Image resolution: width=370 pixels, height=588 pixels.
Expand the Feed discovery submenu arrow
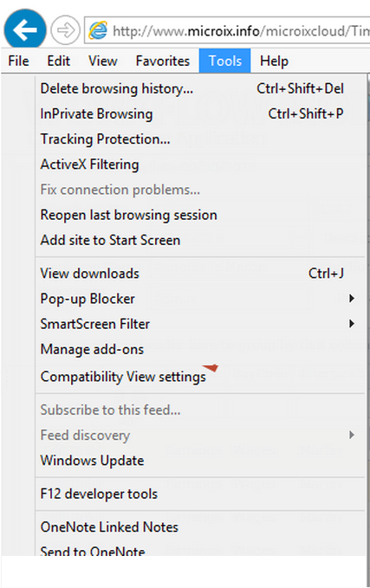point(352,435)
